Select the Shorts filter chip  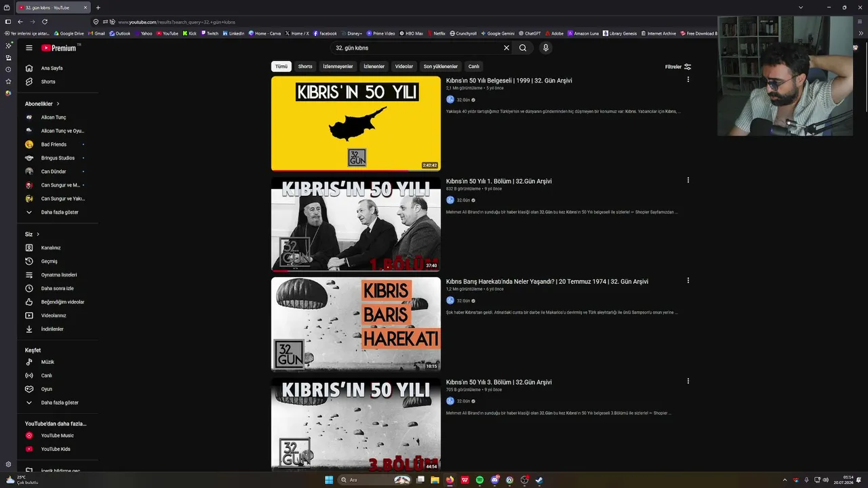(305, 66)
